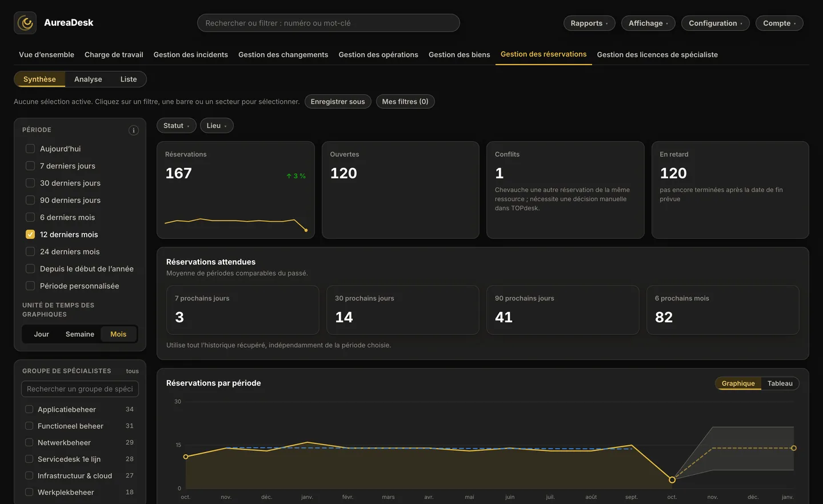Open the Compte menu
The image size is (823, 504).
pyautogui.click(x=780, y=23)
